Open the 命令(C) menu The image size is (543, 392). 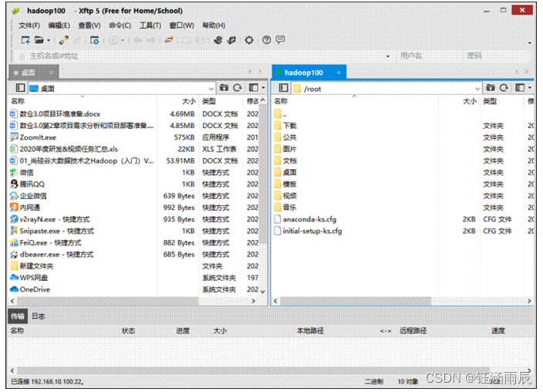pyautogui.click(x=120, y=25)
